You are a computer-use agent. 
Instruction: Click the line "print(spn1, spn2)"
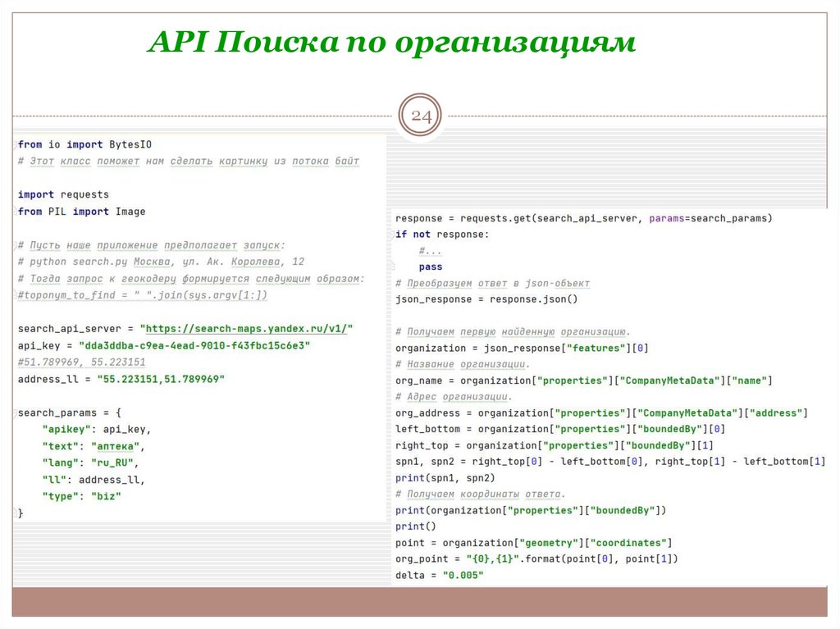click(445, 478)
